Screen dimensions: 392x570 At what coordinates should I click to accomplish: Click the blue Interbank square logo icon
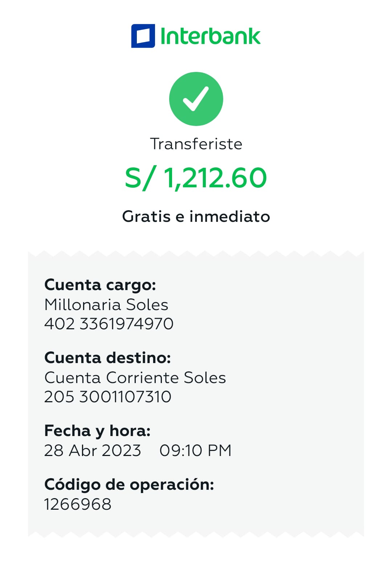tap(143, 36)
